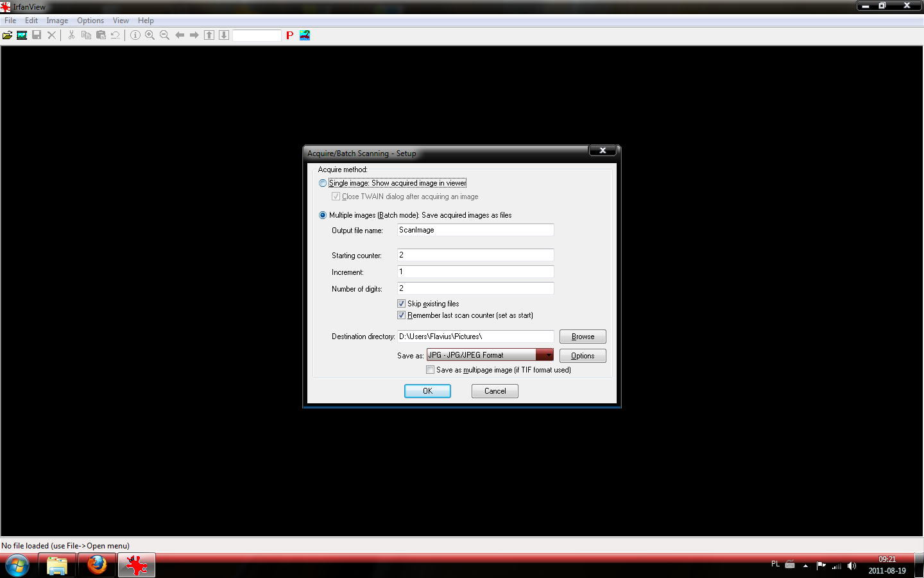Open the Slideshow filmstrip toolbar icon
The image size is (924, 578).
click(22, 35)
